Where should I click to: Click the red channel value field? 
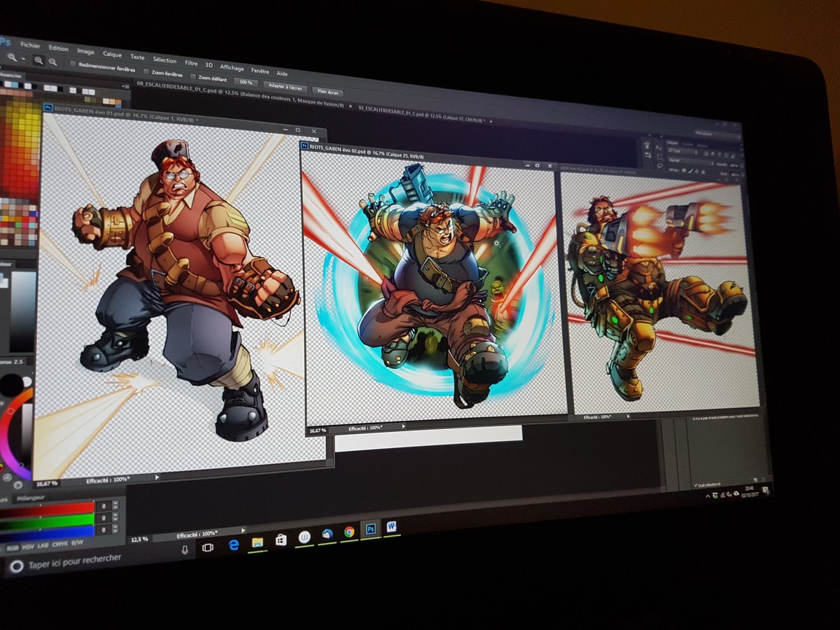tap(104, 506)
